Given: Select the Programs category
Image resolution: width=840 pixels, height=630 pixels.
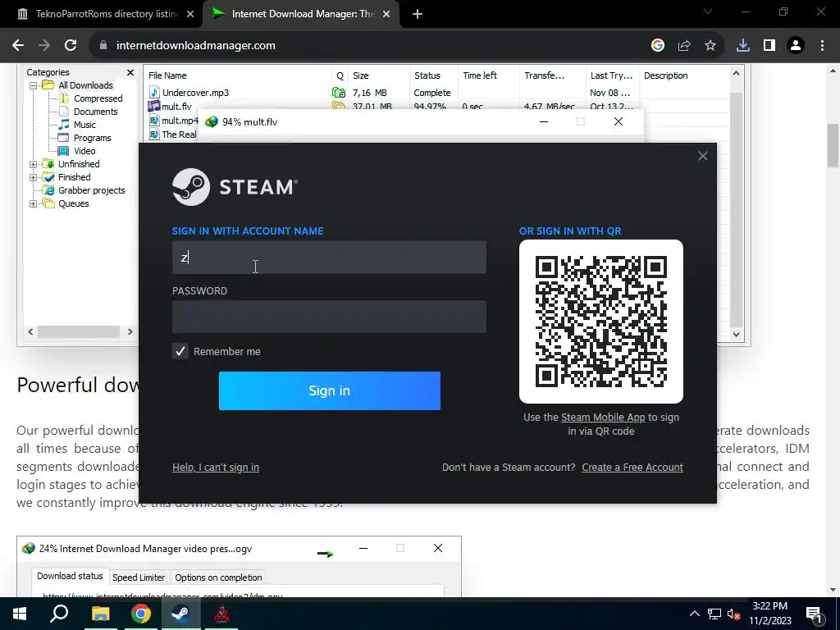Looking at the screenshot, I should (92, 138).
